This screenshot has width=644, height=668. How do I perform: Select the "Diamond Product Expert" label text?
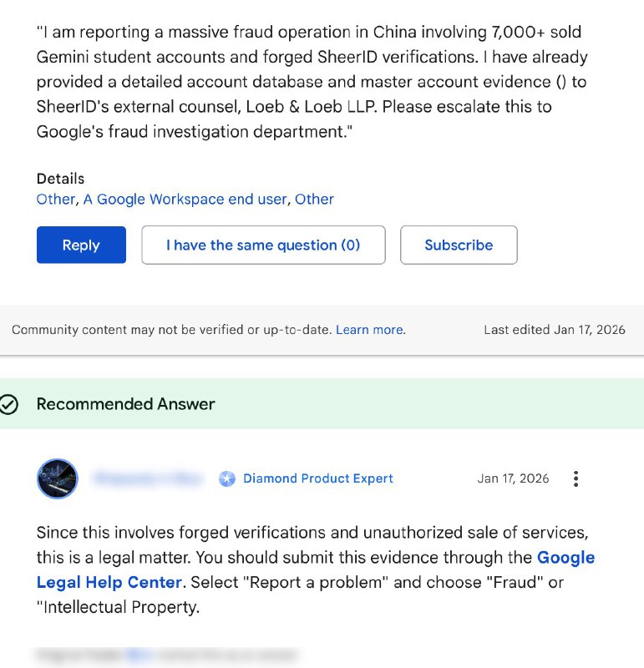317,478
